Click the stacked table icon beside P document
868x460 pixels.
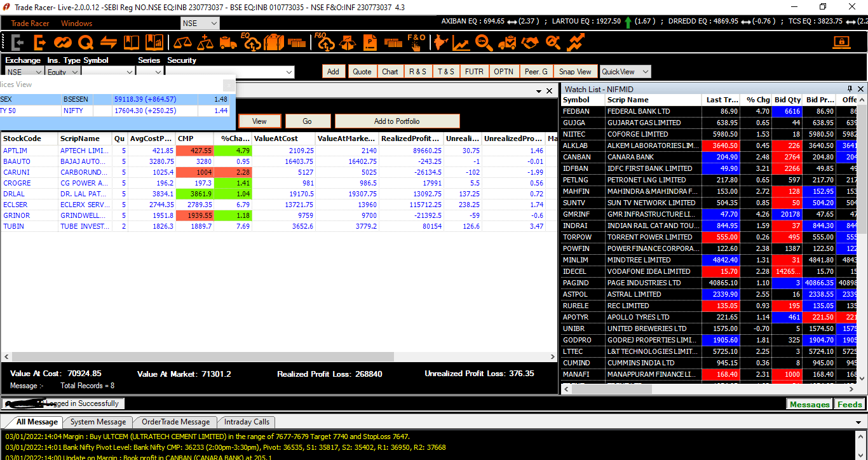[393, 43]
